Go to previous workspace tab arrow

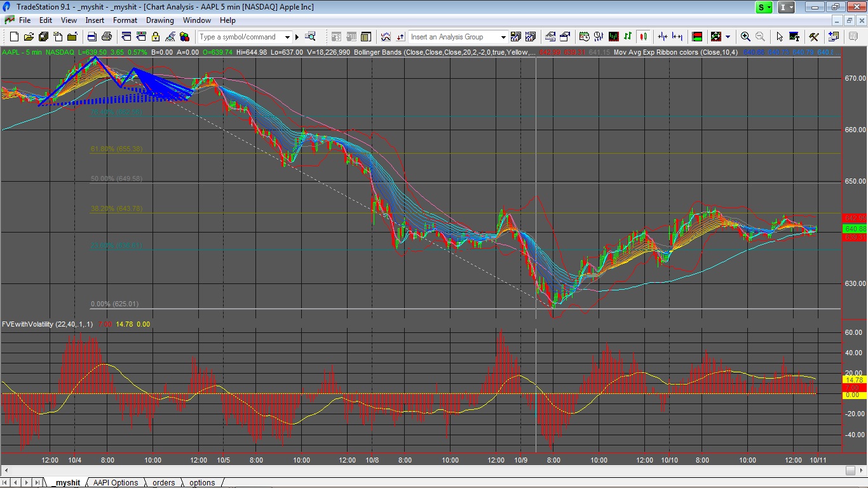16,483
